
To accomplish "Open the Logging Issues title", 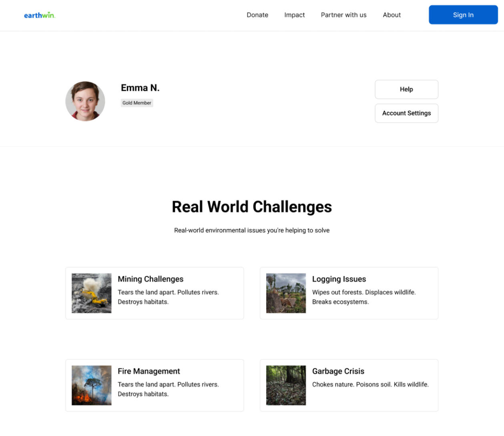I will (339, 279).
